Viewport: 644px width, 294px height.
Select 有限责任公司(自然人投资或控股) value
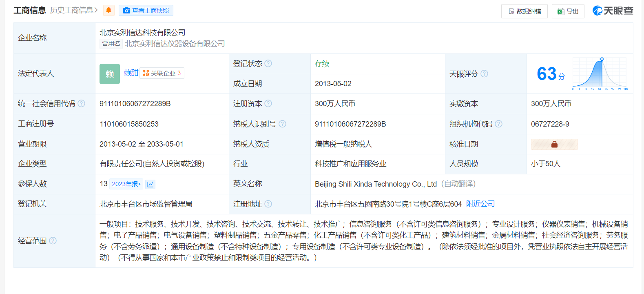click(152, 164)
